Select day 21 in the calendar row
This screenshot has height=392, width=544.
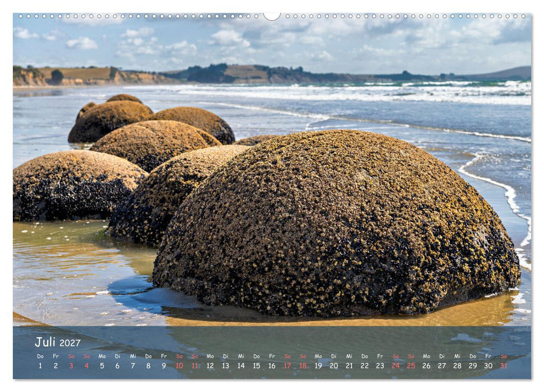(x=350, y=366)
